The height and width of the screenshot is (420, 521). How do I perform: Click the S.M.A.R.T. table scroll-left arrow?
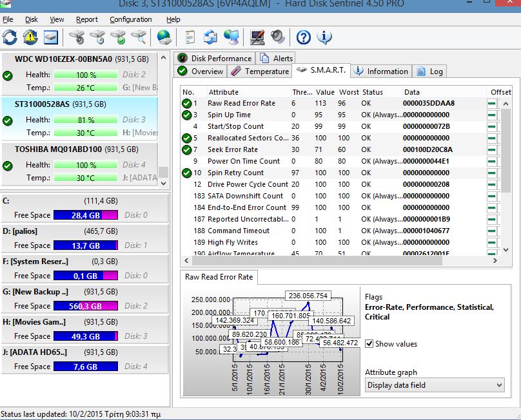pyautogui.click(x=186, y=261)
